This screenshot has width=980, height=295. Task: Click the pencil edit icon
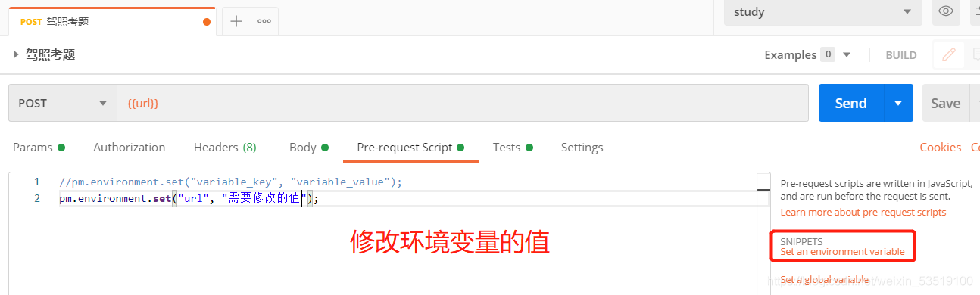[x=948, y=54]
